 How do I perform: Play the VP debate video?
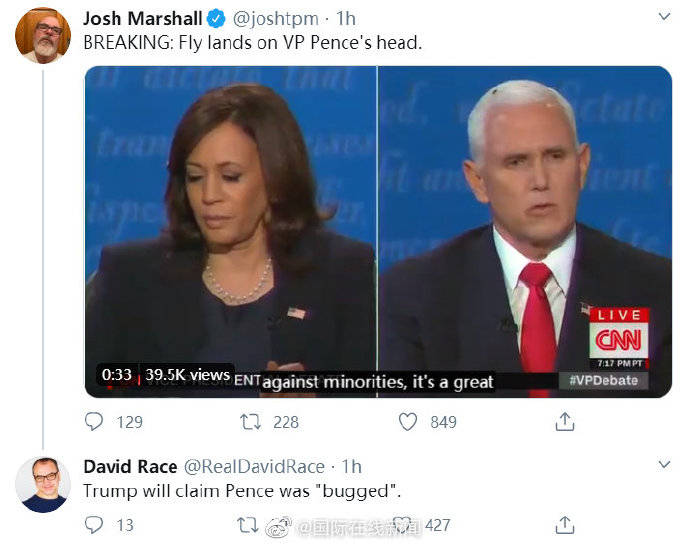click(x=378, y=231)
